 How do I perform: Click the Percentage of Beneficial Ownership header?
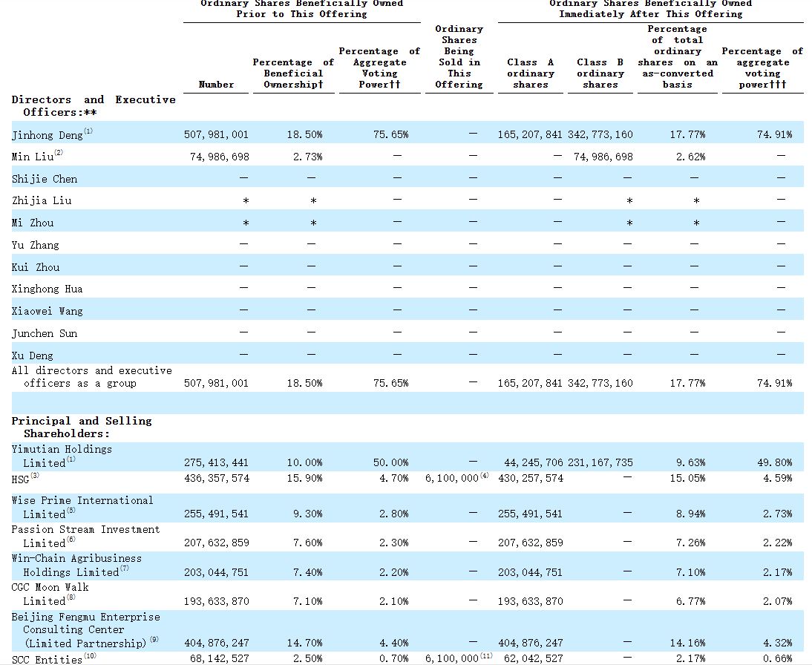click(x=293, y=73)
